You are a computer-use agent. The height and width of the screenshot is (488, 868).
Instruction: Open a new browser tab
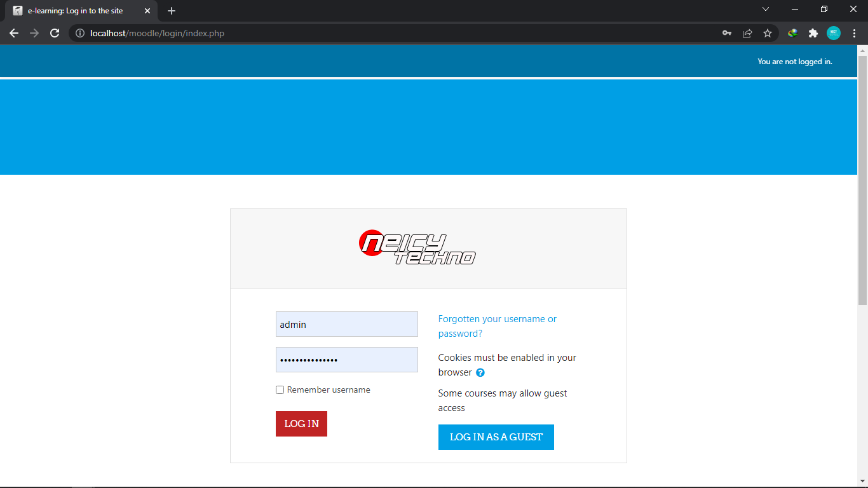172,11
